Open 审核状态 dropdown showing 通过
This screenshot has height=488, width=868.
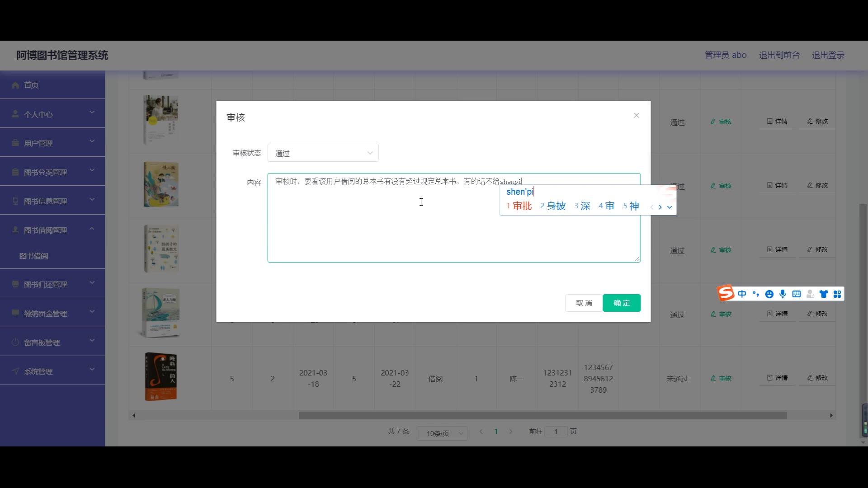pos(323,153)
